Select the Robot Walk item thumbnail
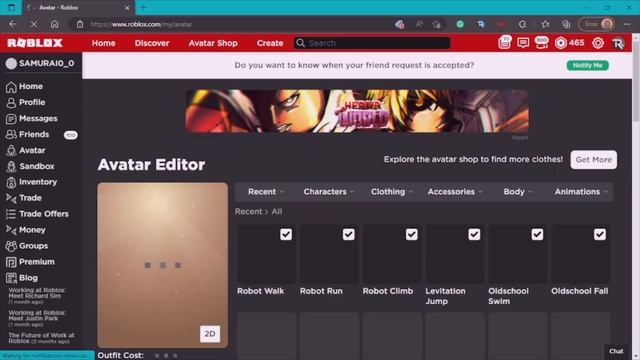 pos(267,254)
